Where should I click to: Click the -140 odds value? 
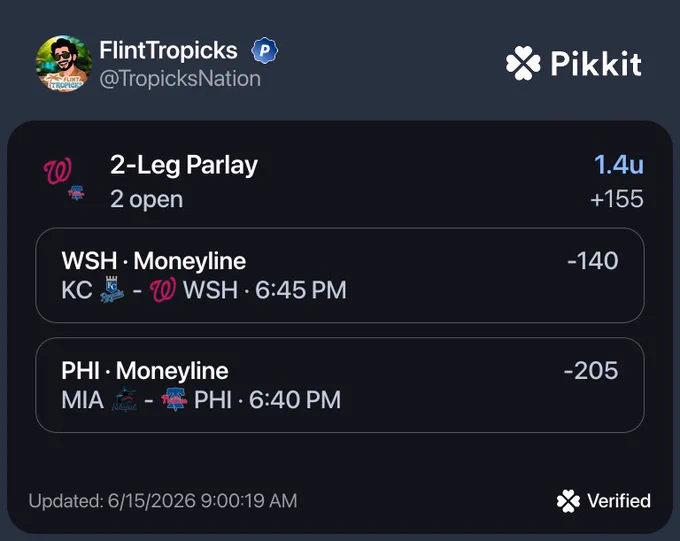(592, 261)
